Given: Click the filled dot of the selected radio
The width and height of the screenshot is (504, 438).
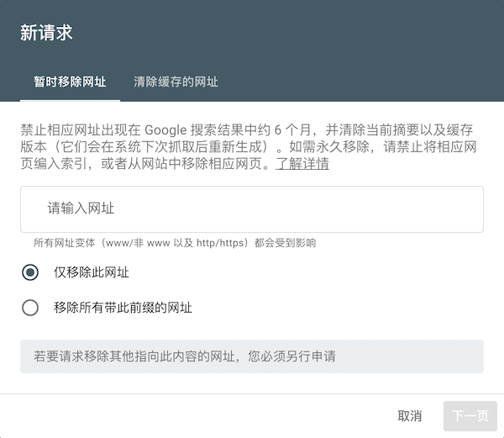Looking at the screenshot, I should (x=31, y=272).
